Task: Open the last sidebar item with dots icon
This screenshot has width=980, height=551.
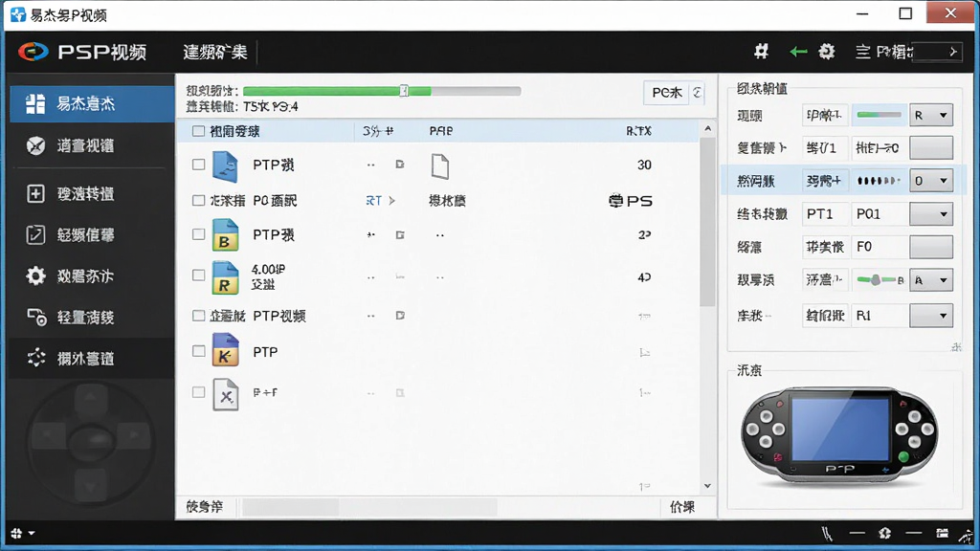Action: pos(92,358)
